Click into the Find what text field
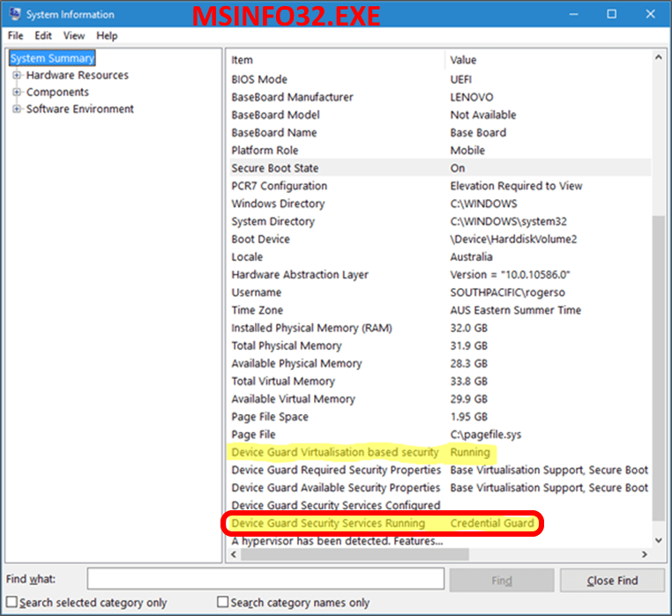The width and height of the screenshot is (672, 616). (265, 579)
